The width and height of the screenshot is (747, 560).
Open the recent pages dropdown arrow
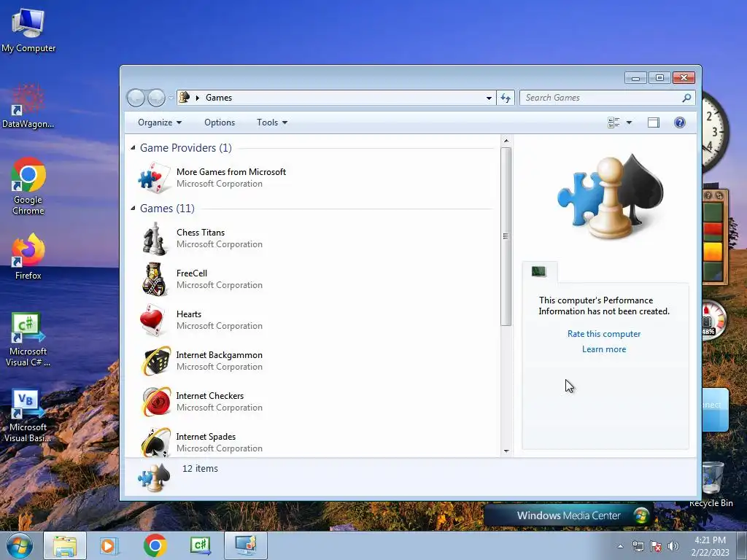(x=171, y=98)
